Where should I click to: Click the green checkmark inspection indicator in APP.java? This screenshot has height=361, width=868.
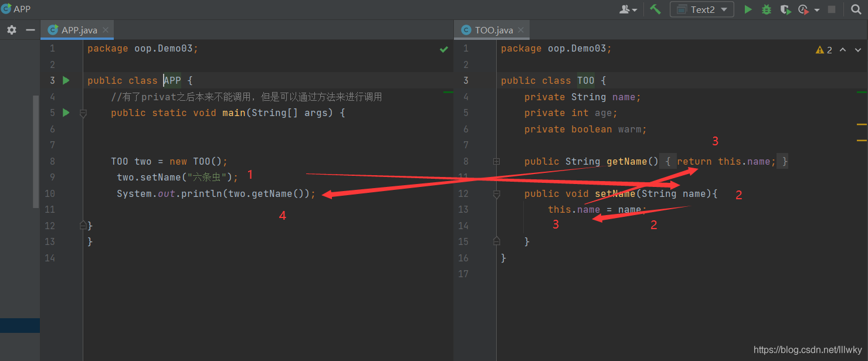click(x=444, y=50)
